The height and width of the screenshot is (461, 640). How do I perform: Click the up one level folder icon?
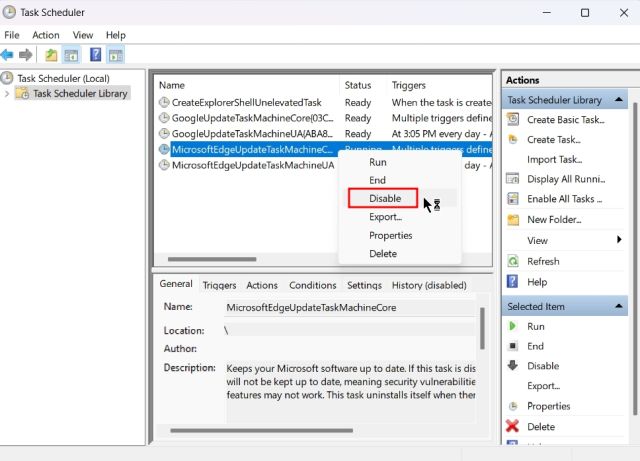(51, 55)
